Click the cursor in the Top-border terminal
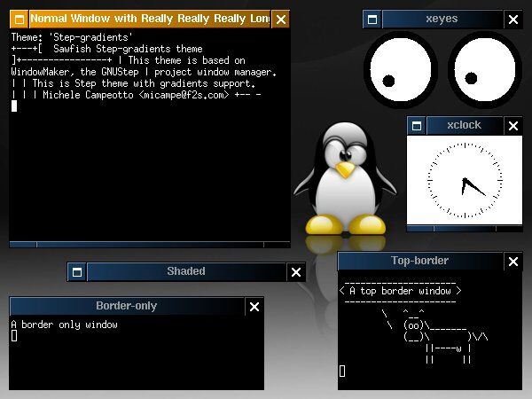Image resolution: width=532 pixels, height=399 pixels. click(342, 371)
